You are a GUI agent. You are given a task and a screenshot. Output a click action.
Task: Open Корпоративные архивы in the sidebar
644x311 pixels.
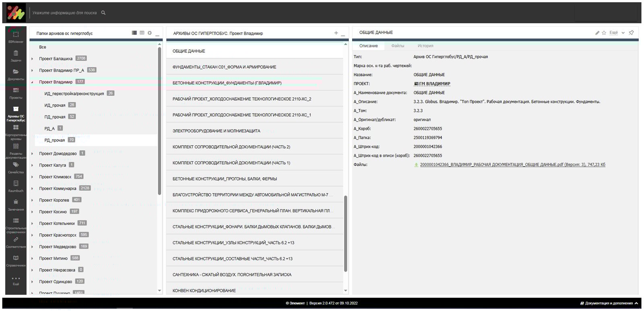(16, 132)
